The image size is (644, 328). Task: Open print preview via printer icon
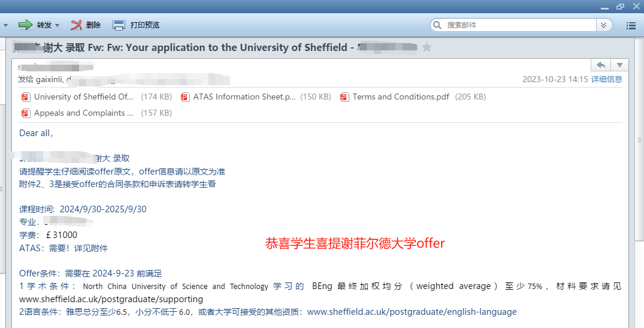coord(119,25)
